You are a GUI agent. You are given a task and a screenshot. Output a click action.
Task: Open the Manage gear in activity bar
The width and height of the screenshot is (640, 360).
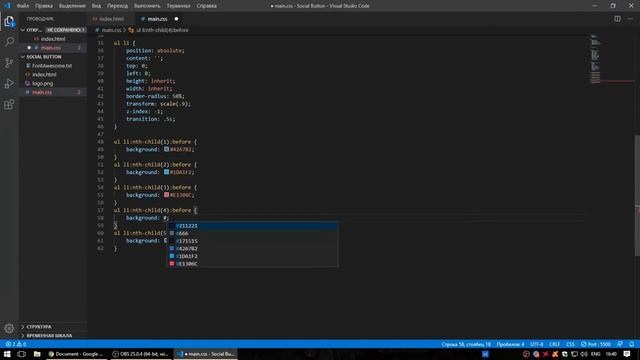coord(9,328)
